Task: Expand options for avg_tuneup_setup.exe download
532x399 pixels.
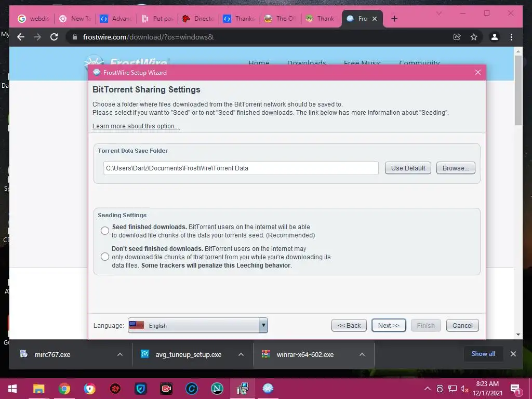Action: (x=241, y=354)
